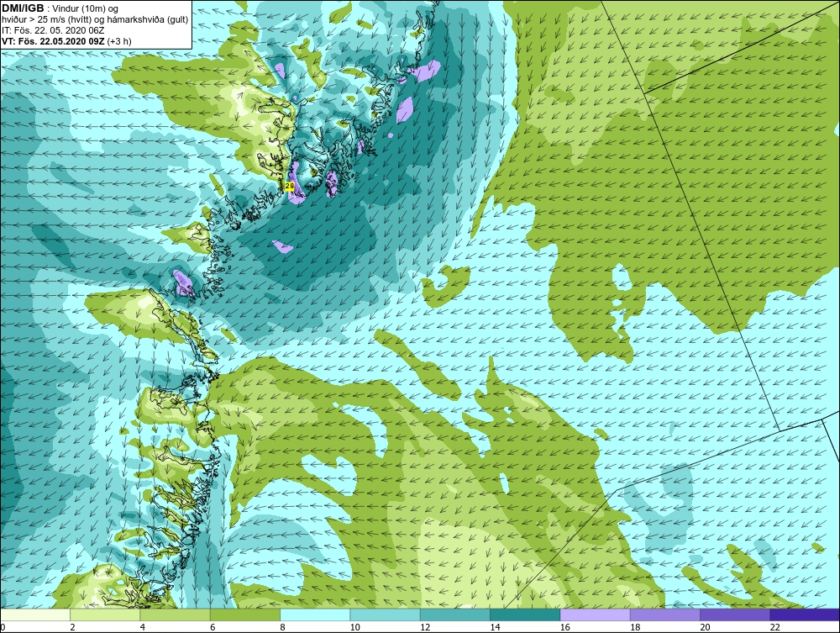The width and height of the screenshot is (840, 633).
Task: Click the legend scale label '0'
Action: 3,628
